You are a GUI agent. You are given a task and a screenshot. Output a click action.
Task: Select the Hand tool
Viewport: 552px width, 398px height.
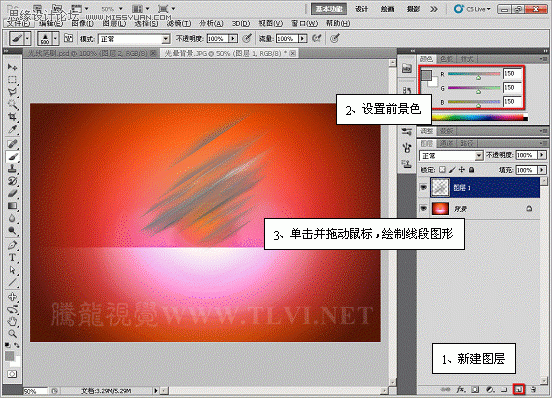coord(12,321)
